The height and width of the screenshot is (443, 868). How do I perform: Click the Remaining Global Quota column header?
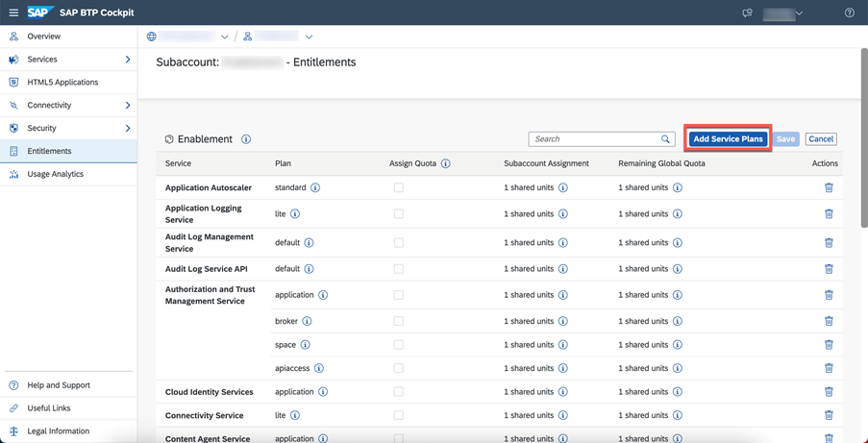tap(661, 163)
